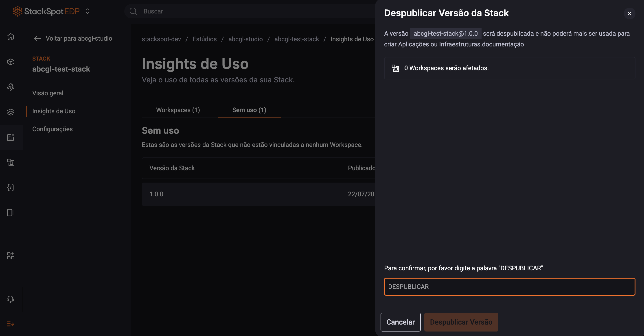
Task: Switch to the Workspaces (1) tab
Action: pos(178,110)
